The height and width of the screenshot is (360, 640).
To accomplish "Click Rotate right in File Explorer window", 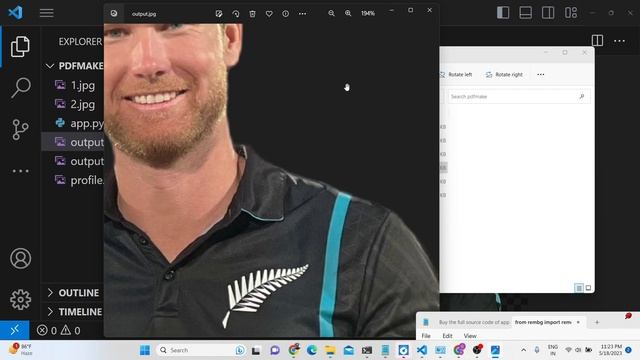I will point(504,75).
